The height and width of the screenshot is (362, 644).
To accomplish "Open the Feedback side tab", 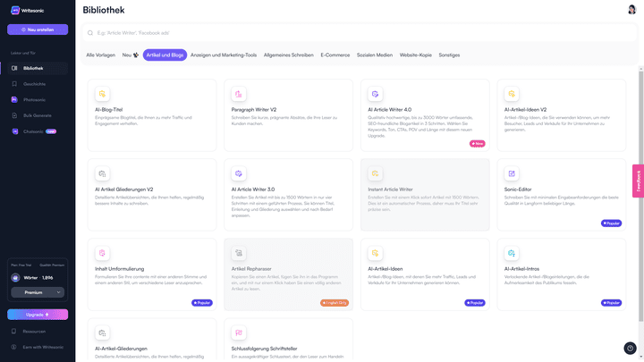I will point(638,181).
